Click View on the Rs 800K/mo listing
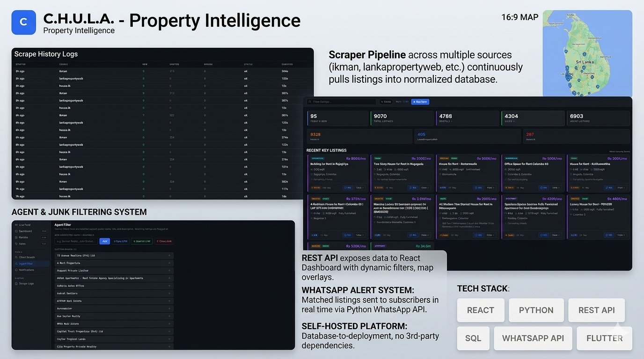644x359 pixels. click(359, 187)
